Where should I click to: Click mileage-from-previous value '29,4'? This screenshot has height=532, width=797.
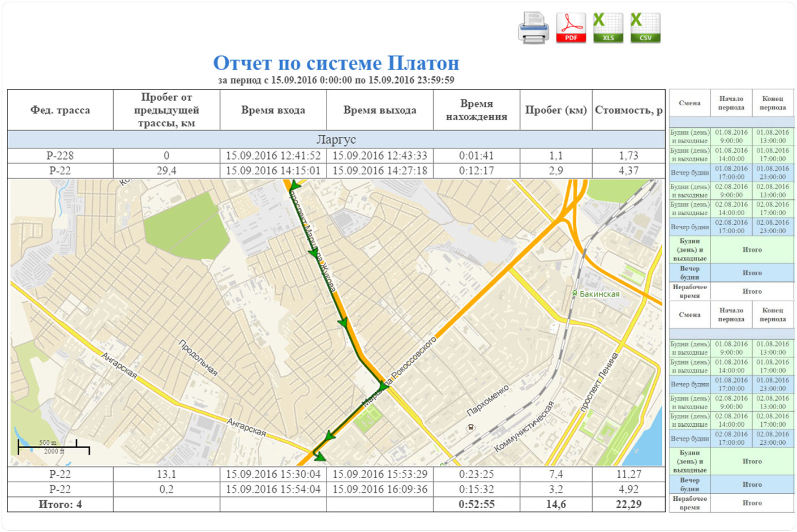click(166, 170)
